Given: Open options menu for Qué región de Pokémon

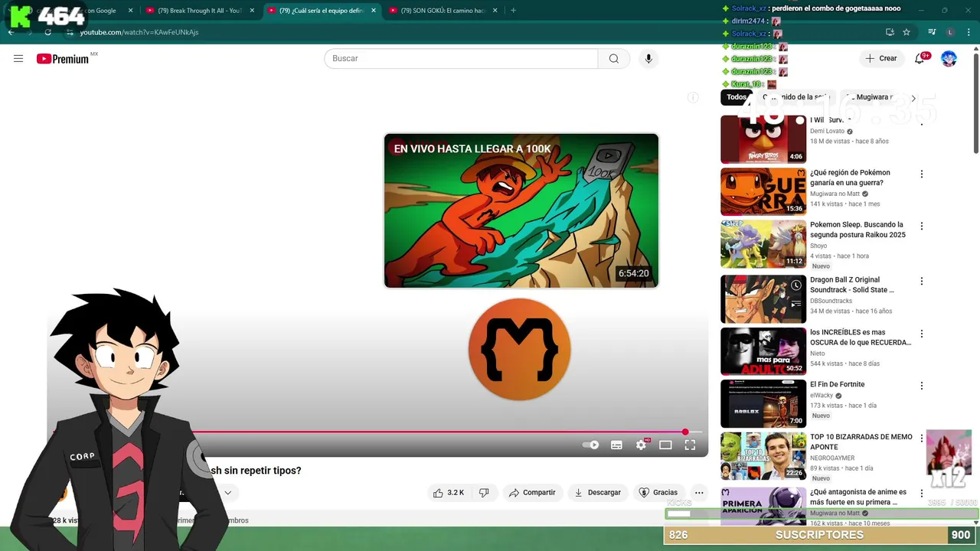Looking at the screenshot, I should point(922,174).
